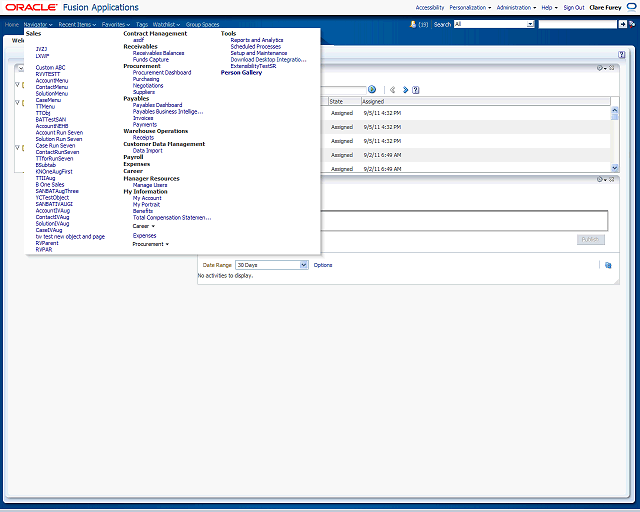Viewport: 640px width, 512px height.
Task: Open the Search category dropdown showing All
Action: (x=494, y=24)
